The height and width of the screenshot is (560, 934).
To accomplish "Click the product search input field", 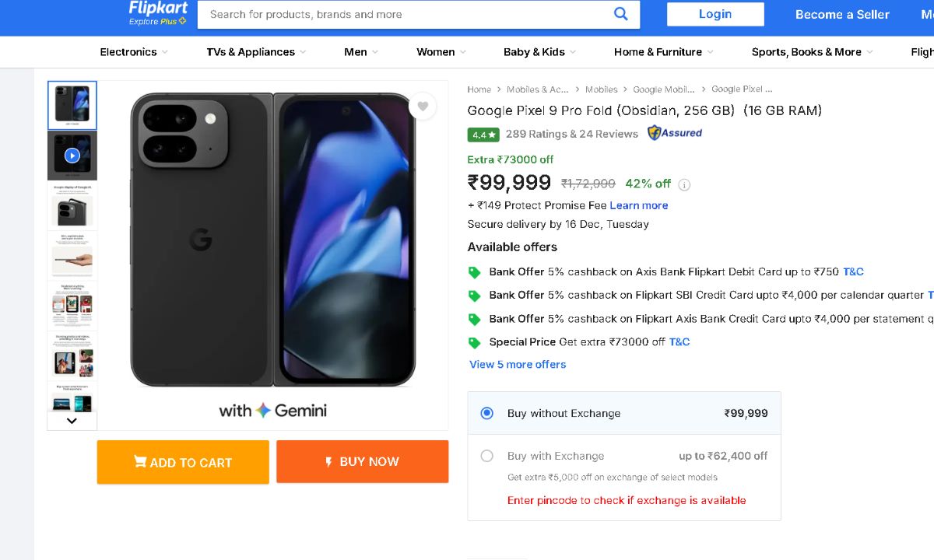I will pos(405,14).
